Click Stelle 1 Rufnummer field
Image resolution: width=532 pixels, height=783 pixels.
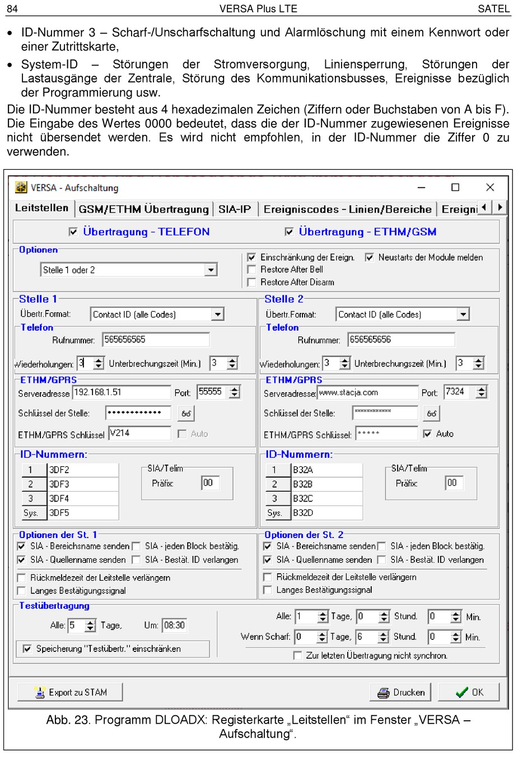pyautogui.click(x=156, y=340)
